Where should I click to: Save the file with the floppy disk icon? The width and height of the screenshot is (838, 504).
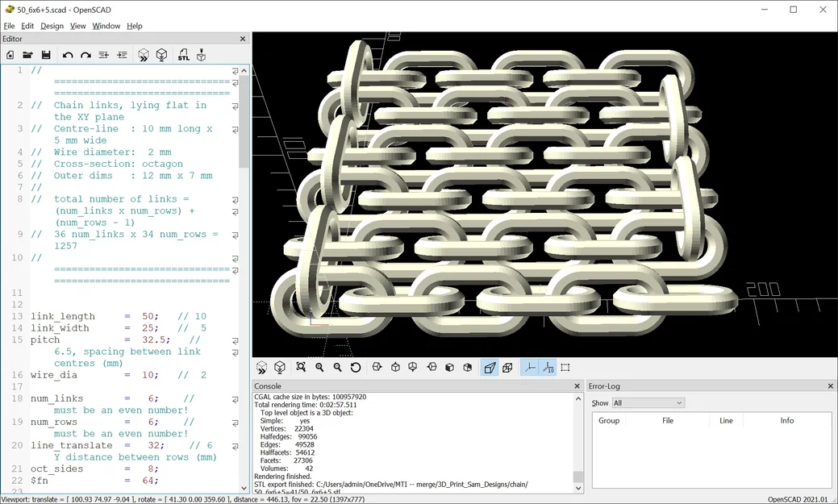click(x=46, y=55)
